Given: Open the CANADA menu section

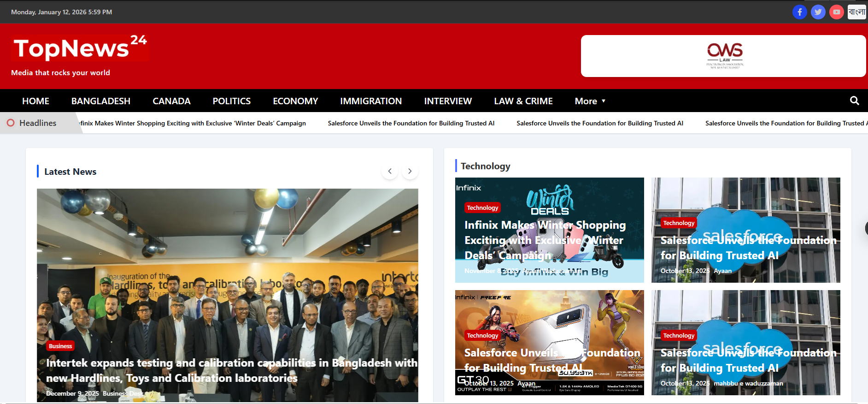Looking at the screenshot, I should [x=171, y=101].
